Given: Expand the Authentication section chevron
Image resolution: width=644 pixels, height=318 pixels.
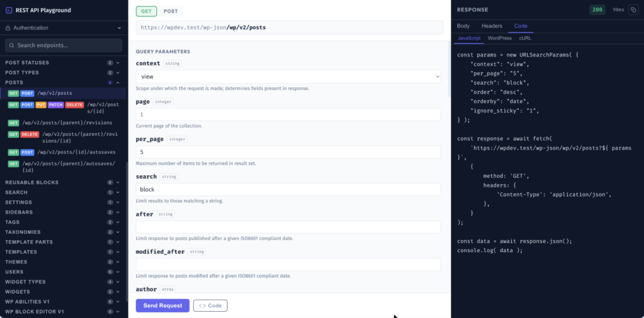Looking at the screenshot, I should 119,28.
